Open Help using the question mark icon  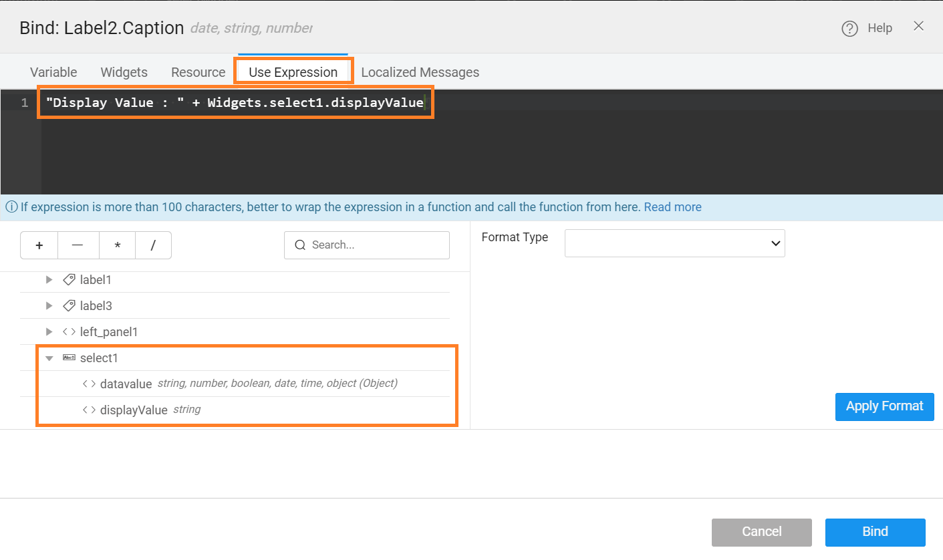point(849,28)
